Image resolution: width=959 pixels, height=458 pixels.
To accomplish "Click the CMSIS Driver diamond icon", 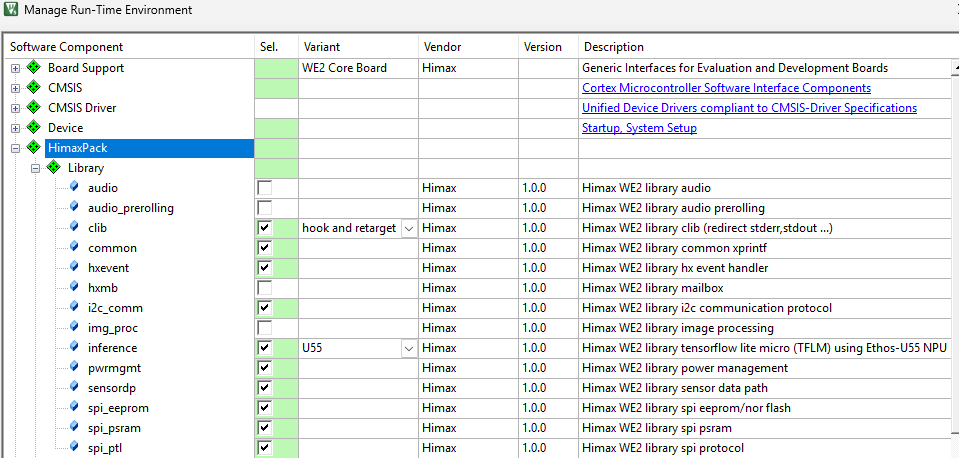I will (34, 108).
